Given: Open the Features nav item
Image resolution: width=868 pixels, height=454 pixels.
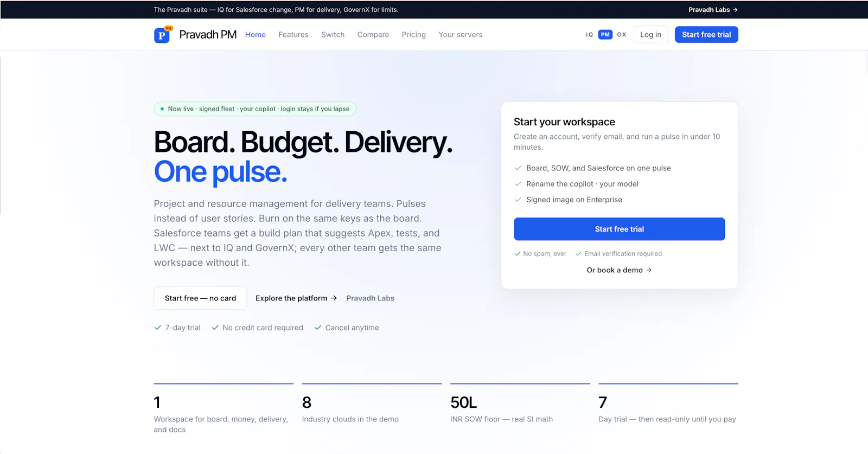Looking at the screenshot, I should click(x=293, y=35).
